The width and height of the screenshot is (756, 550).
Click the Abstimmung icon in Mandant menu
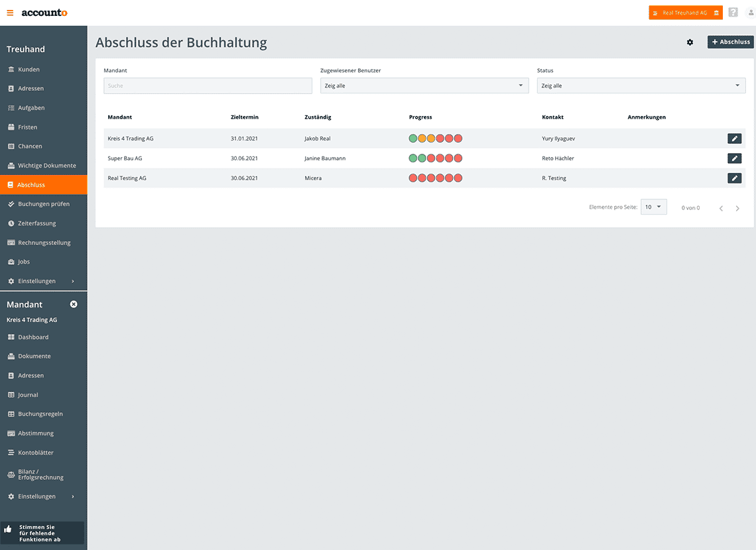(11, 433)
